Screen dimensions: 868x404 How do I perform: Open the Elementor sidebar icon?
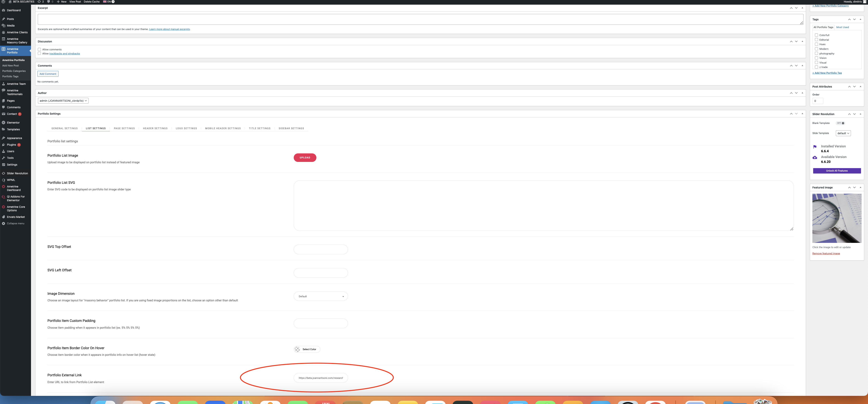[x=3, y=123]
